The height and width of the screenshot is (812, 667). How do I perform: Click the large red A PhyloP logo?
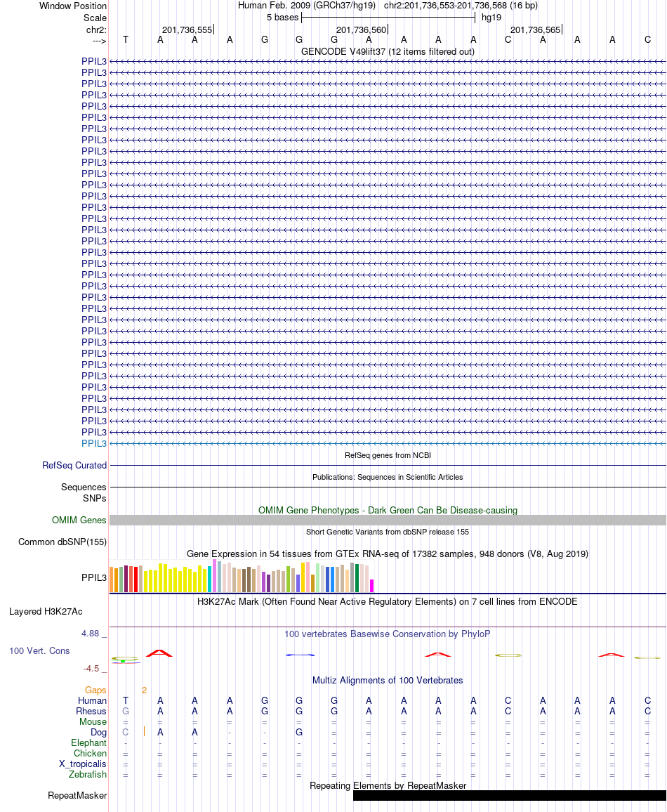[x=159, y=653]
